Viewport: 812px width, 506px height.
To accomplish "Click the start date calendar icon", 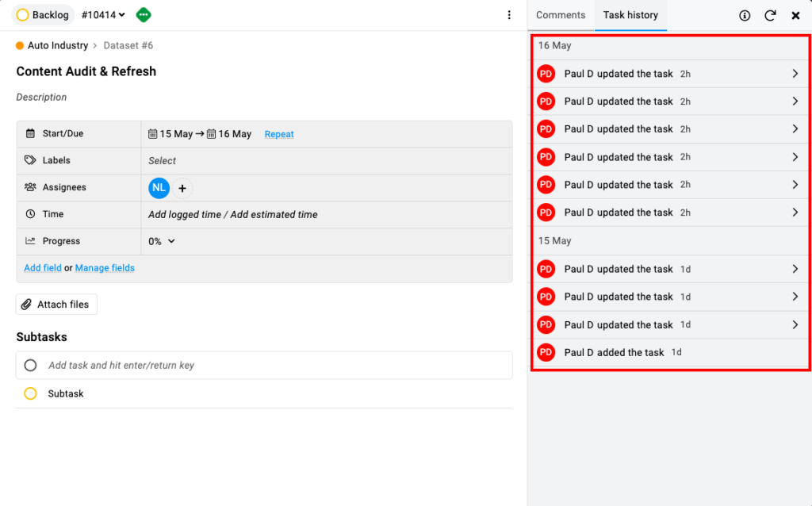I will point(153,134).
